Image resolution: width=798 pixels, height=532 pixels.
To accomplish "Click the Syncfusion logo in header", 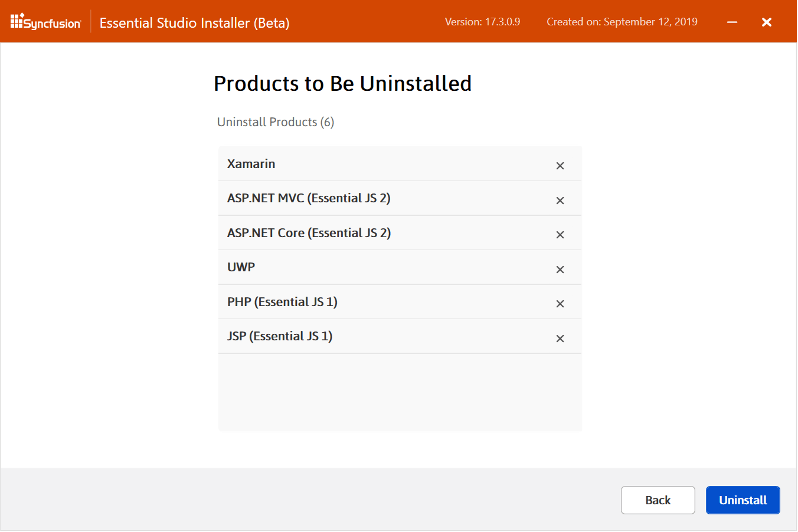I will point(45,22).
